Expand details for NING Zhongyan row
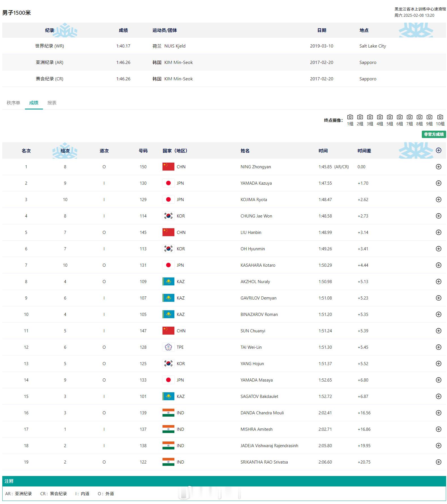This screenshot has width=447, height=504. (439, 167)
